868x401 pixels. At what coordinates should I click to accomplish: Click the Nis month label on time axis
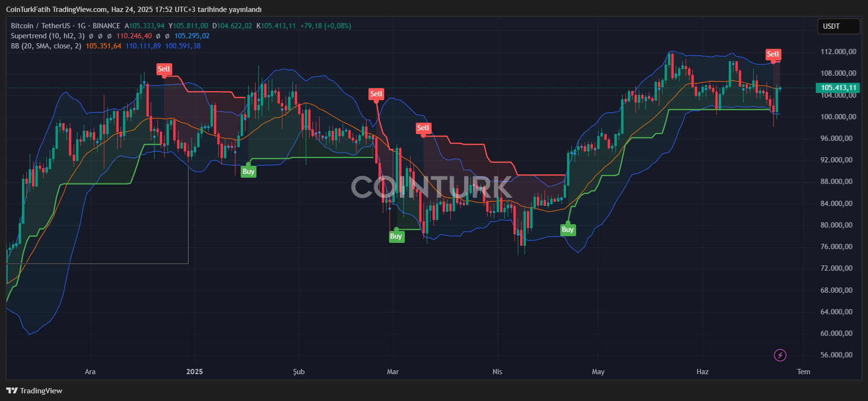tap(498, 372)
